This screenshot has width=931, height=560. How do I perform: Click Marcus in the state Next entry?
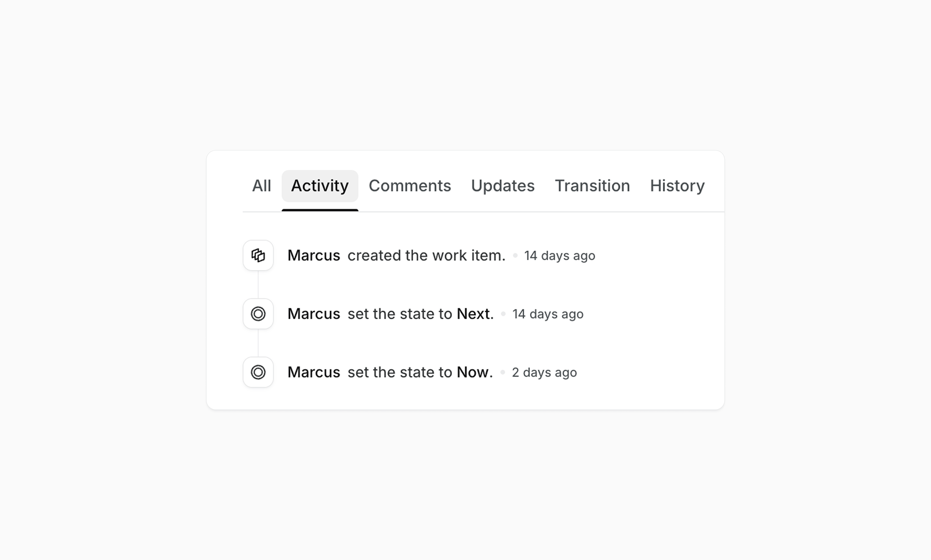coord(314,314)
